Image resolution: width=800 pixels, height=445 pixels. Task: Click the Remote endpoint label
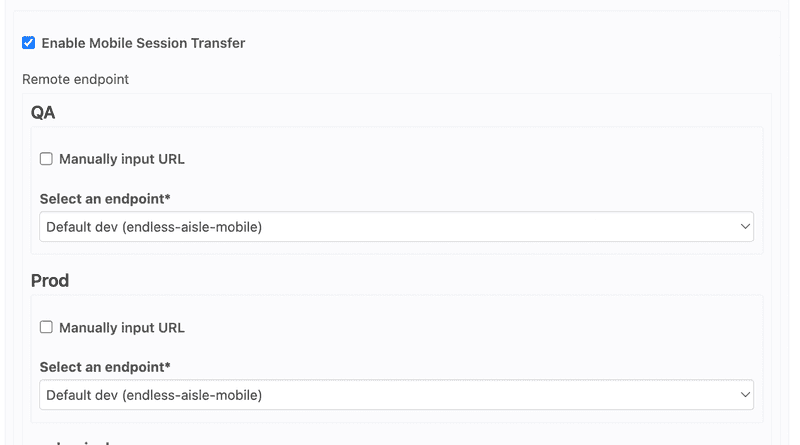coord(75,79)
